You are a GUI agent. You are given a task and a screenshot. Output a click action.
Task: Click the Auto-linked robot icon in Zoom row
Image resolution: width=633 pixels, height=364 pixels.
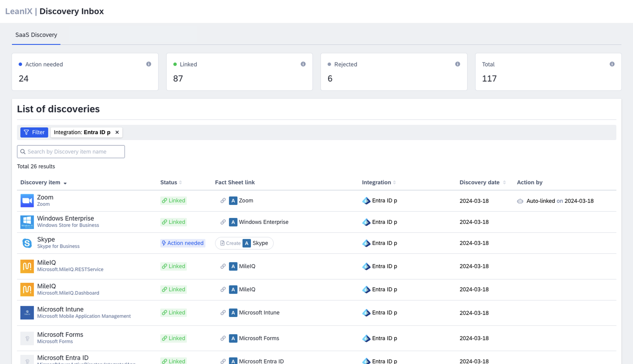click(520, 201)
